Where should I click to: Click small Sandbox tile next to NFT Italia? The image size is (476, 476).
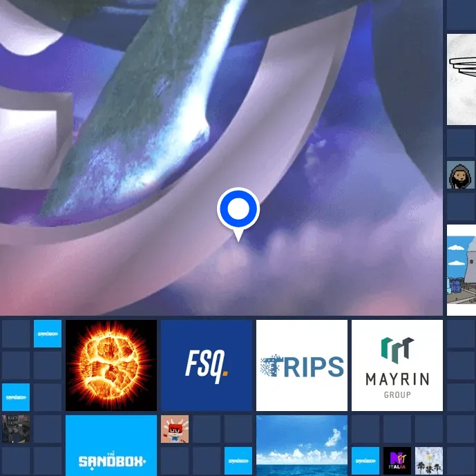[x=365, y=461]
